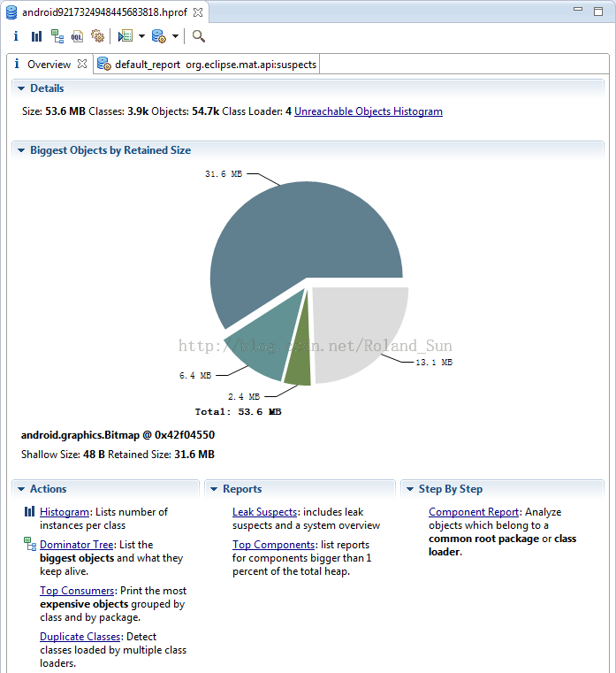The image size is (616, 673).
Task: Close the Overview tab
Action: 82,64
